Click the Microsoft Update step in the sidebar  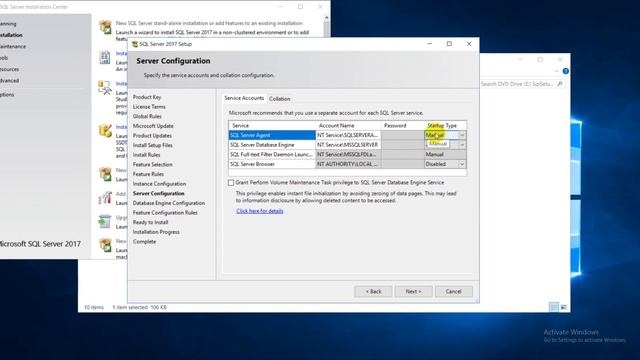pyautogui.click(x=153, y=126)
